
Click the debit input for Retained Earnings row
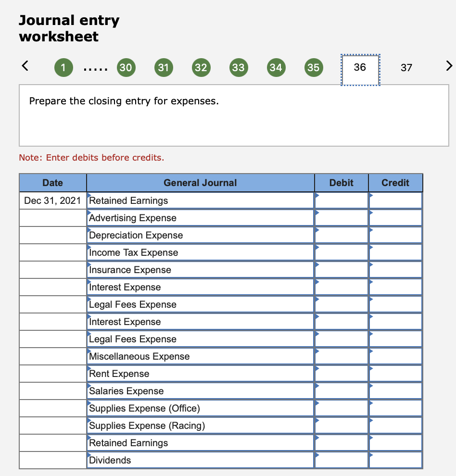pyautogui.click(x=342, y=200)
